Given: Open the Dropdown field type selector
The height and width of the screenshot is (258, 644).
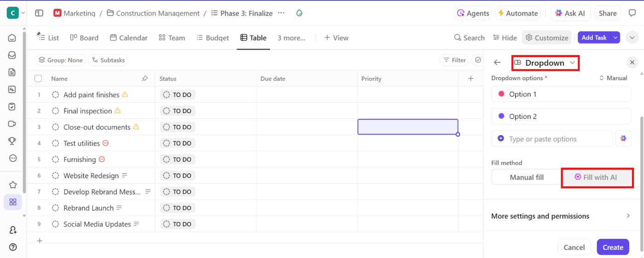Looking at the screenshot, I should pyautogui.click(x=545, y=63).
